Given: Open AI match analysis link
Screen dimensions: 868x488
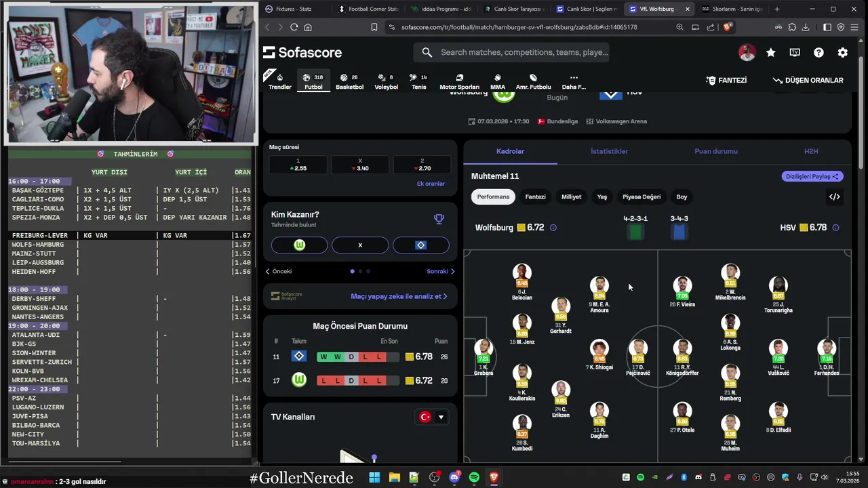Looking at the screenshot, I should coord(399,296).
